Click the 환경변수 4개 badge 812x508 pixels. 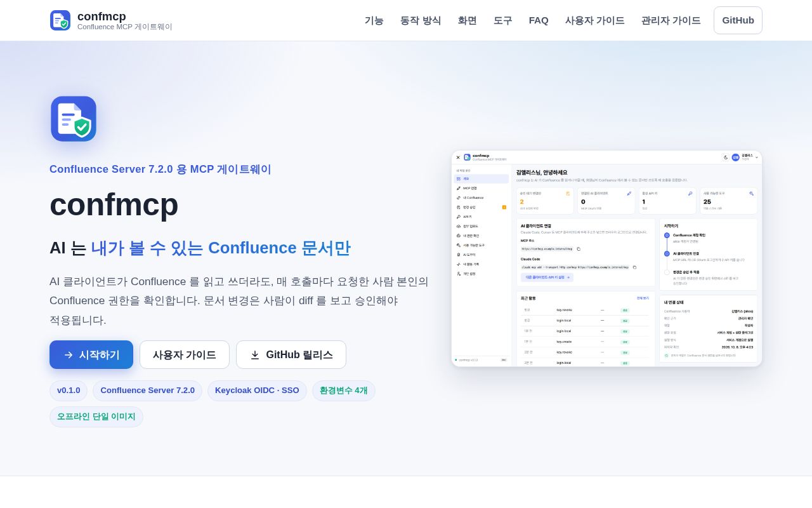pos(344,391)
